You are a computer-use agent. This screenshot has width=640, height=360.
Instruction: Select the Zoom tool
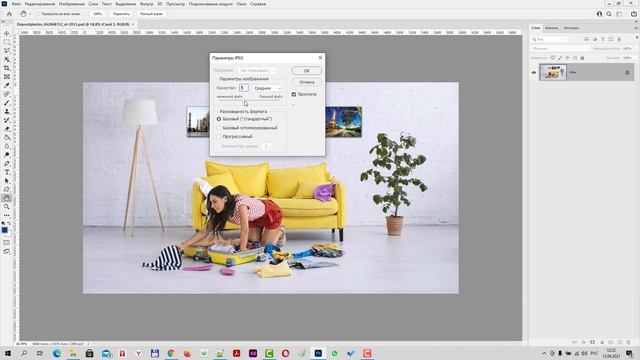tap(7, 207)
